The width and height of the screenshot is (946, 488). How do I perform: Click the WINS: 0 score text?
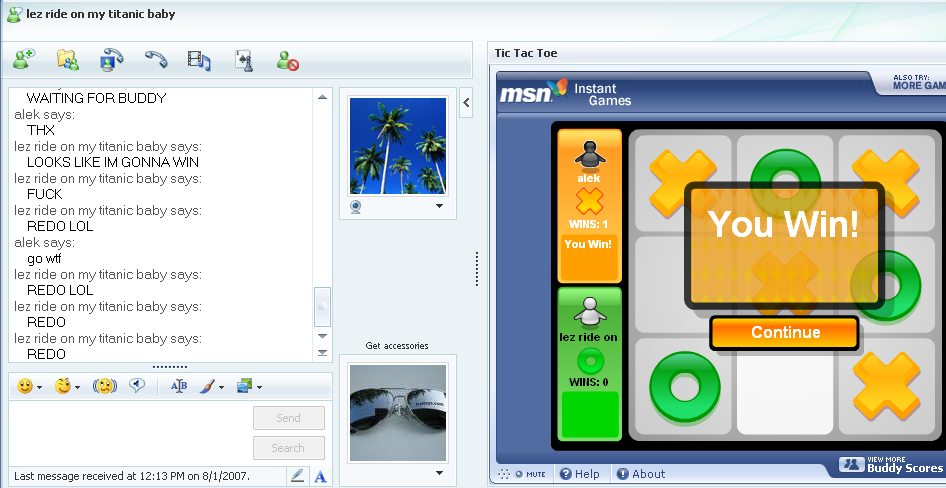(x=588, y=382)
